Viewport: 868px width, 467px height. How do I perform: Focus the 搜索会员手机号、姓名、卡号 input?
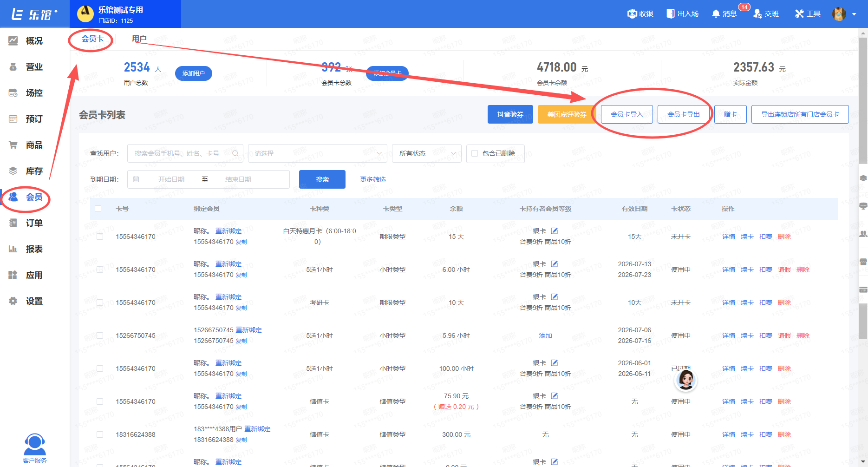click(x=185, y=153)
